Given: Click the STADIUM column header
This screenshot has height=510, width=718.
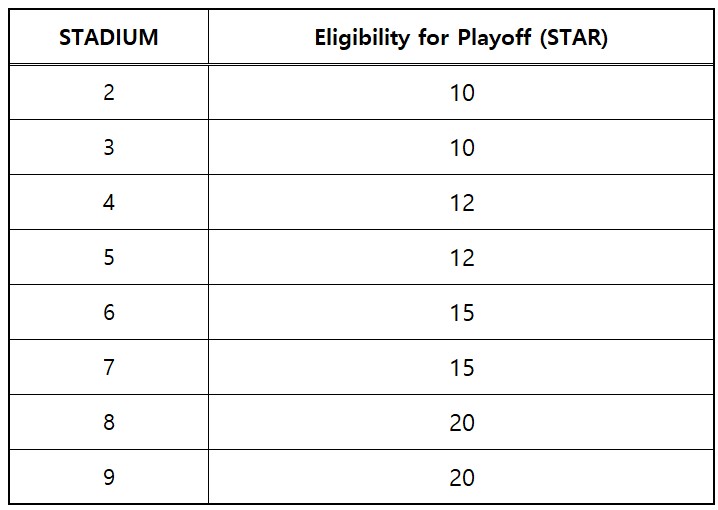Looking at the screenshot, I should (109, 37).
